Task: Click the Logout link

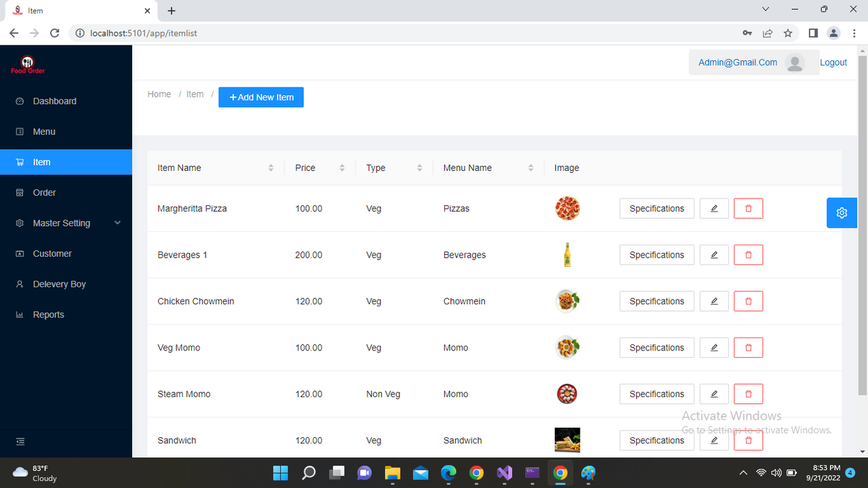Action: (x=833, y=62)
